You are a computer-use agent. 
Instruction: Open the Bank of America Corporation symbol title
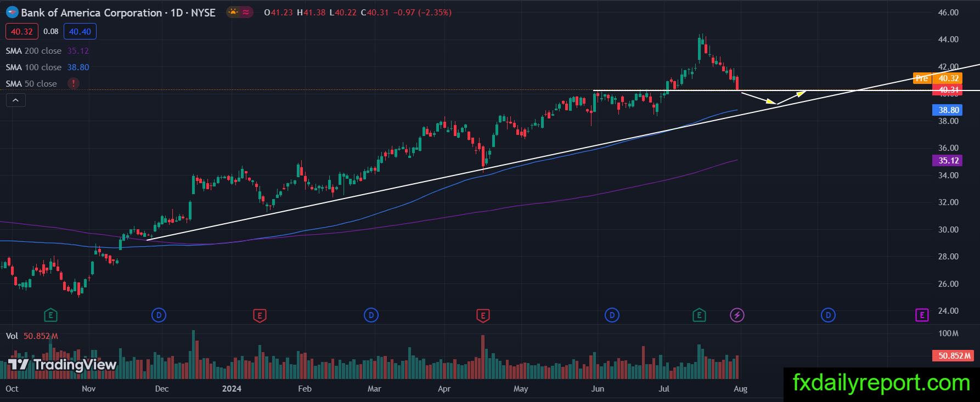click(x=118, y=12)
